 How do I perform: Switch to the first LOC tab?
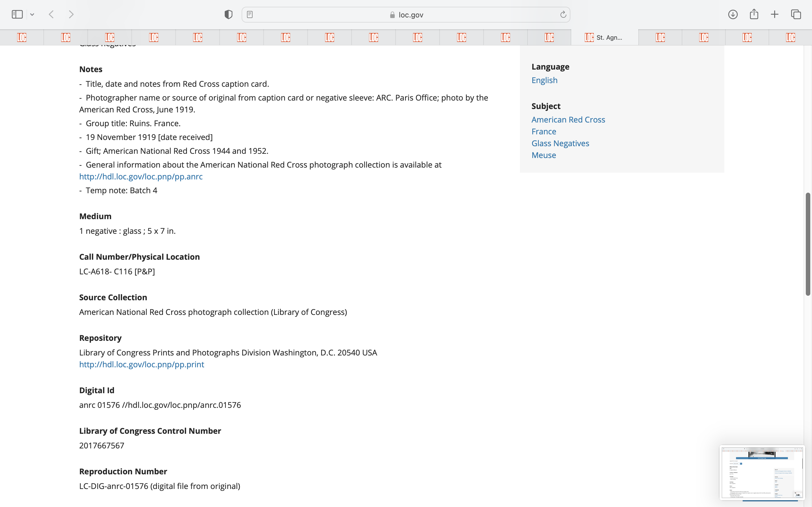(22, 37)
